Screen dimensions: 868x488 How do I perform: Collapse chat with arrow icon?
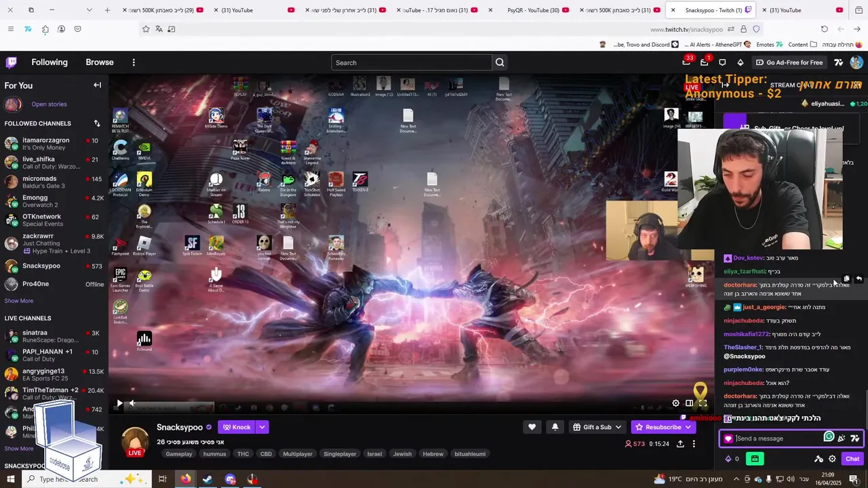tap(725, 85)
